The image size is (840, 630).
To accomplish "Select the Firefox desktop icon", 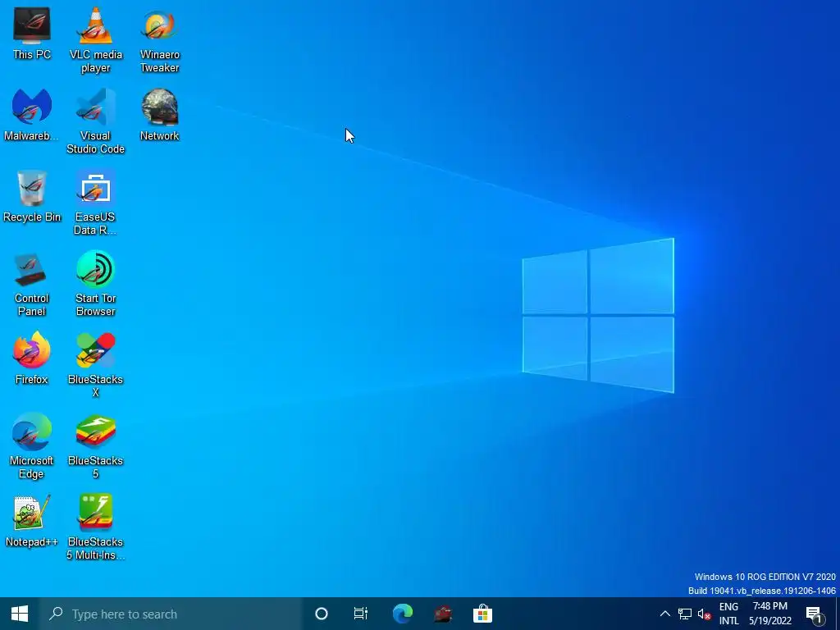I will tap(32, 359).
